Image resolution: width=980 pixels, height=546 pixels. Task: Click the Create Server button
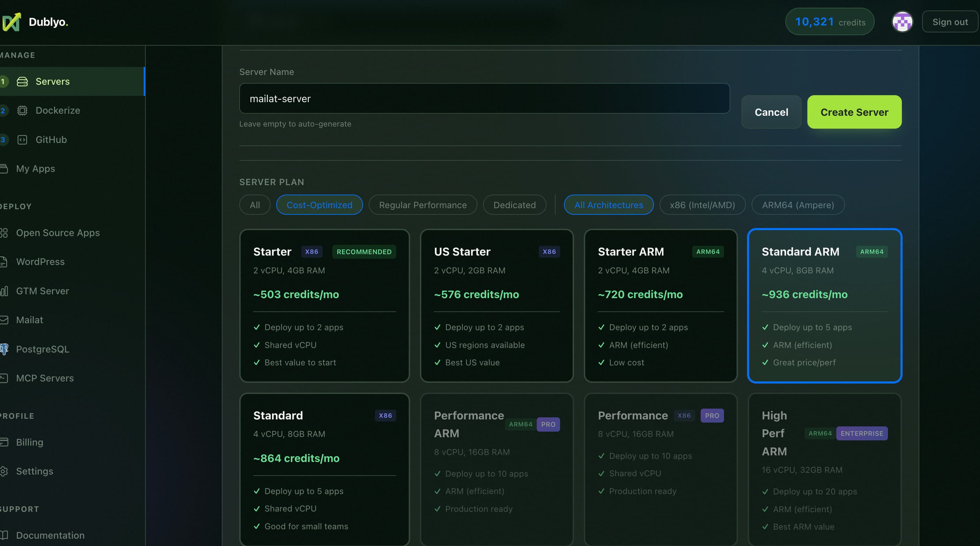pyautogui.click(x=854, y=112)
